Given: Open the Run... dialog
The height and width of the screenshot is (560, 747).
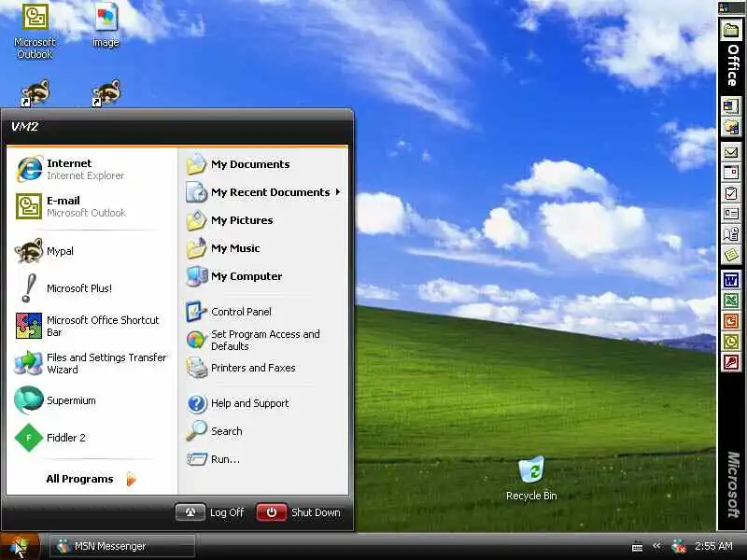Looking at the screenshot, I should [x=263, y=459].
